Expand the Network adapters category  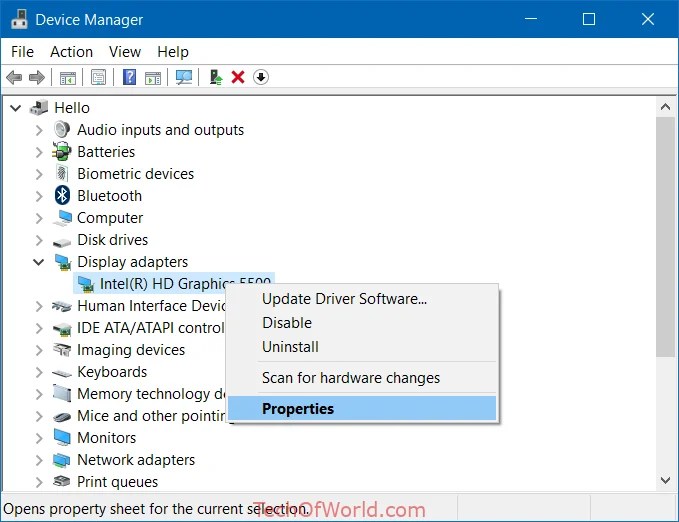(x=39, y=460)
